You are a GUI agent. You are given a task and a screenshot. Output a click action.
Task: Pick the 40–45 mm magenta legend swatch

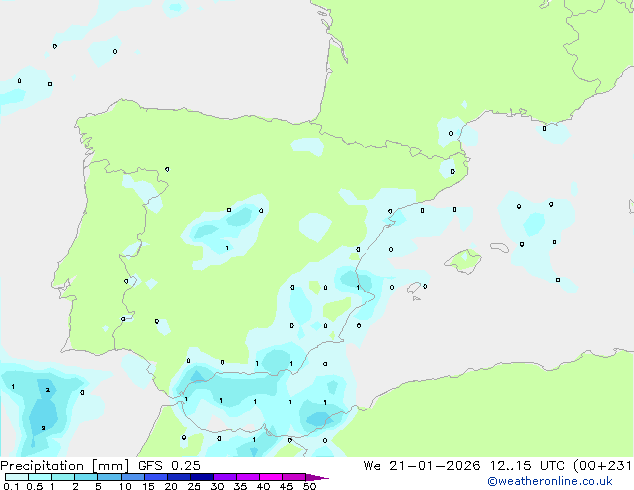271,477
